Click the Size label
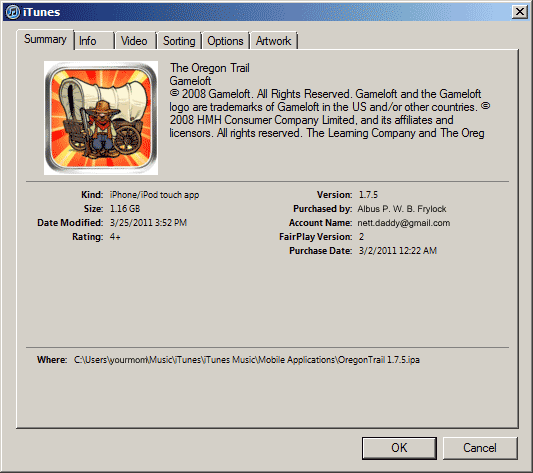 coord(93,209)
